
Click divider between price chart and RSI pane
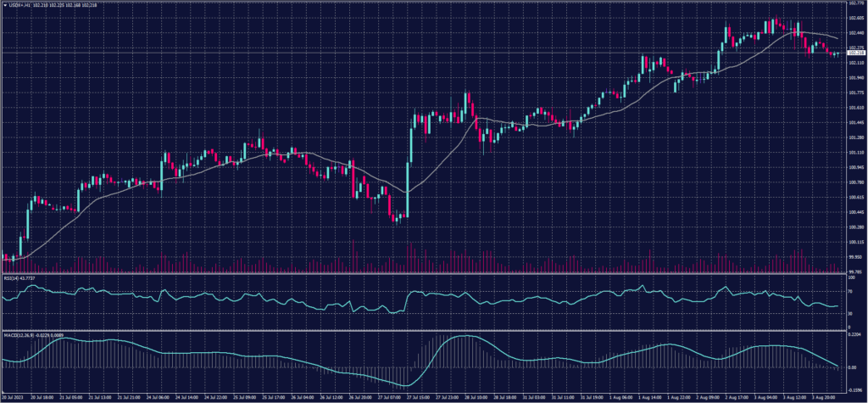click(x=424, y=273)
